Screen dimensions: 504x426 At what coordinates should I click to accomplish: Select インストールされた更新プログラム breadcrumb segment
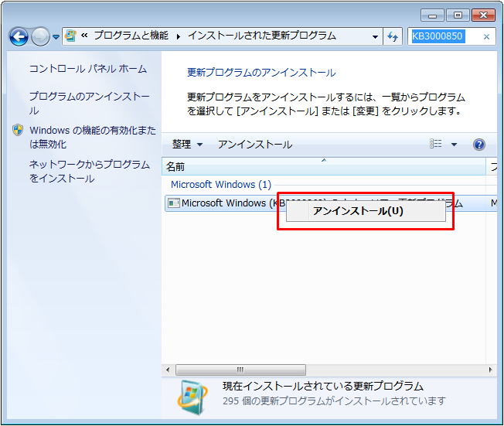(x=261, y=36)
